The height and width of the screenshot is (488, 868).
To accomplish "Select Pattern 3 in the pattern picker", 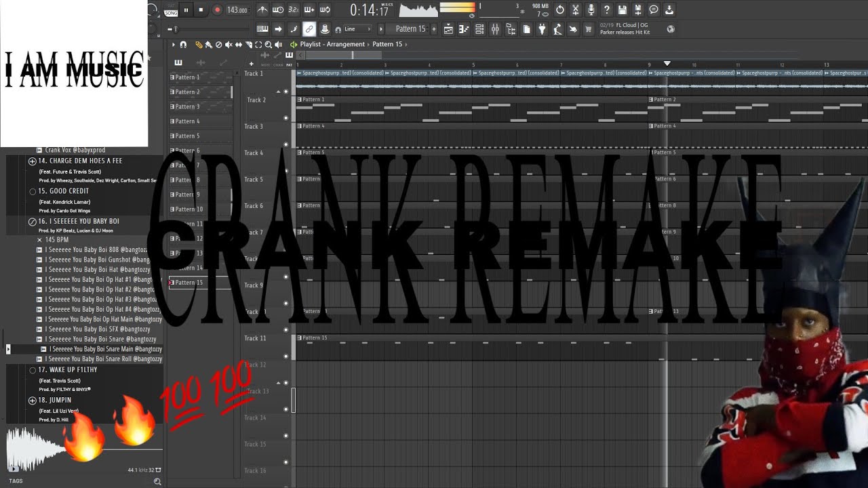I will click(200, 106).
